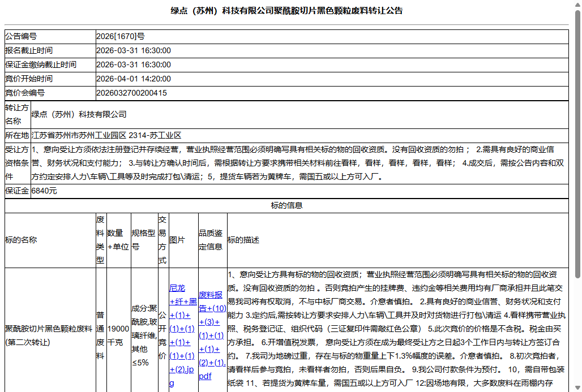The image size is (582, 392).
Task: Select the 保证金缴纳截止时间 row label
Action: (x=43, y=64)
